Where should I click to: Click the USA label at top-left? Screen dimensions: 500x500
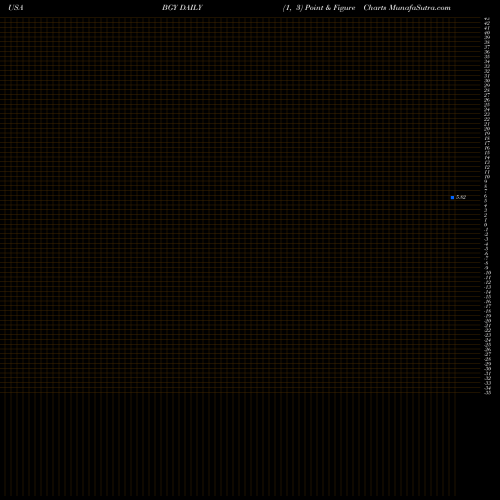16,8
